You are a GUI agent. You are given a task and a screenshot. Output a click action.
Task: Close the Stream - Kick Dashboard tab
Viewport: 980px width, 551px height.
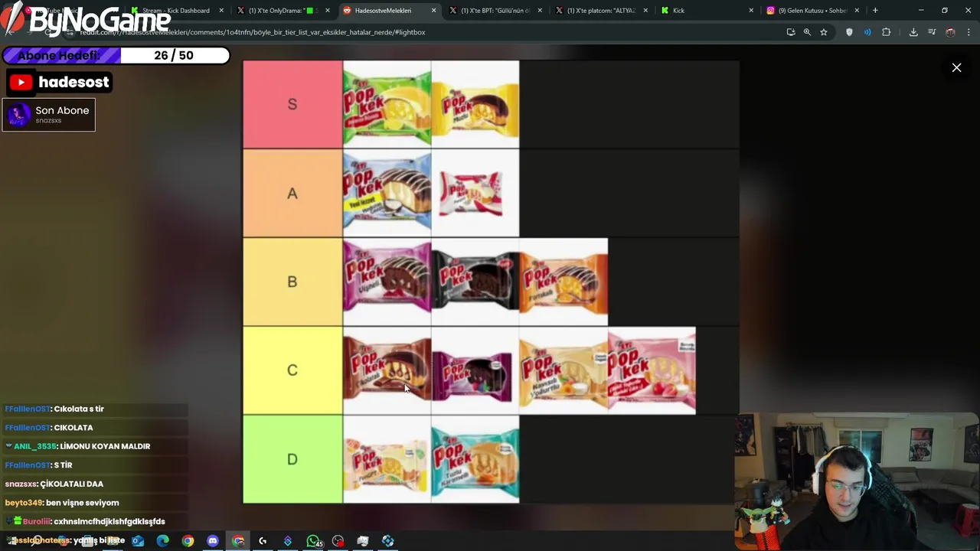pos(222,11)
